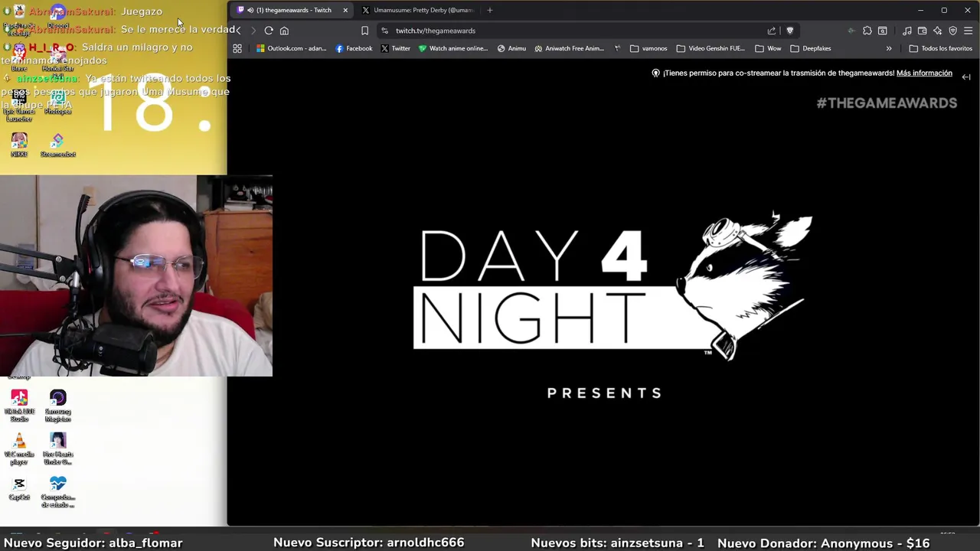Open the apps grid in bookmarks bar
Viewport: 980px width, 551px height.
pyautogui.click(x=237, y=48)
